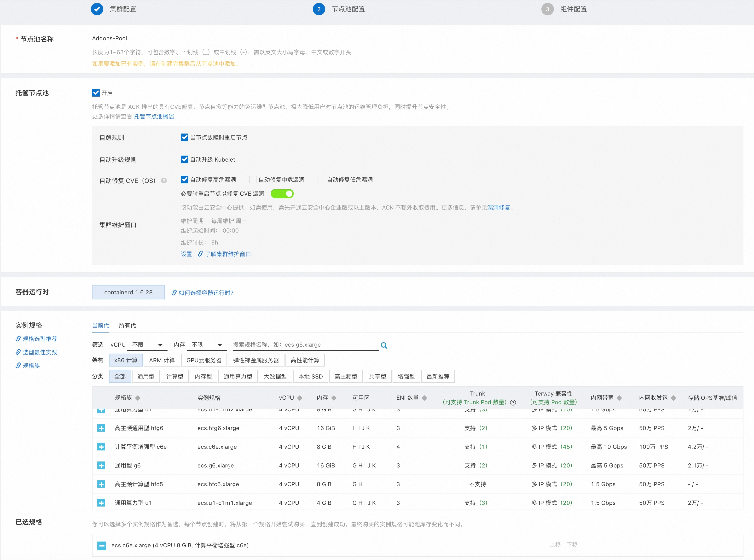Add ecs.c6e.xlarge using its plus icon
This screenshot has height=560, width=754.
[x=101, y=447]
